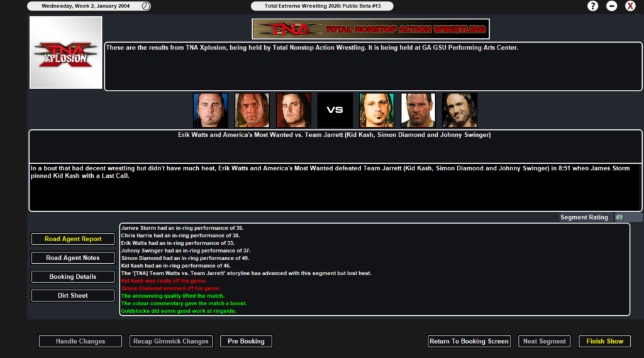Show Booking Details
Screen dimensions: 644x358
(73, 277)
